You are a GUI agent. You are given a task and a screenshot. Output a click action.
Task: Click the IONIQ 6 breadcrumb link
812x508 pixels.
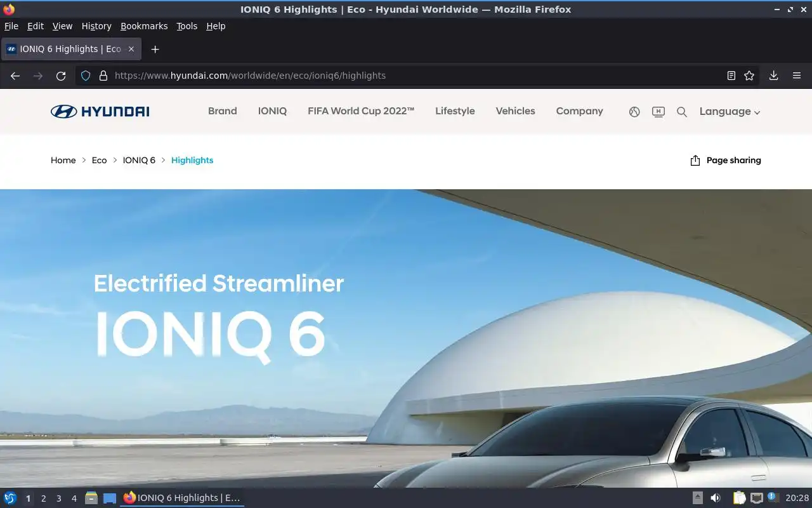tap(139, 161)
